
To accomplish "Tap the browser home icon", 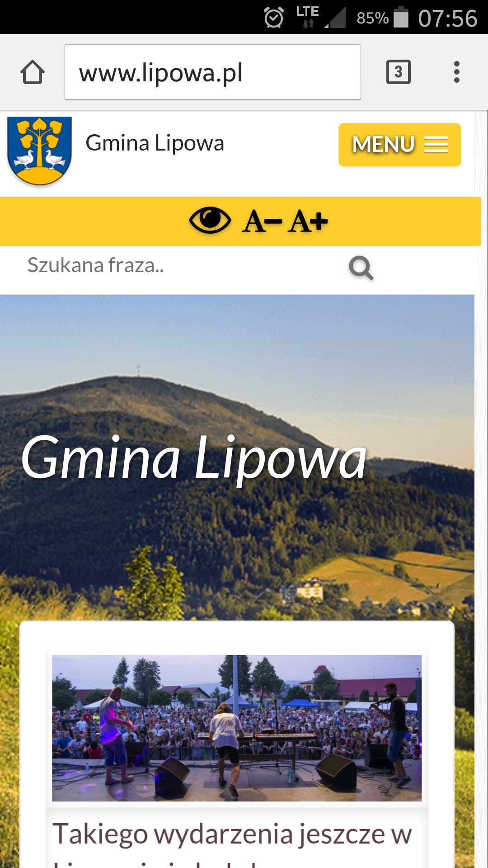I will [x=33, y=72].
